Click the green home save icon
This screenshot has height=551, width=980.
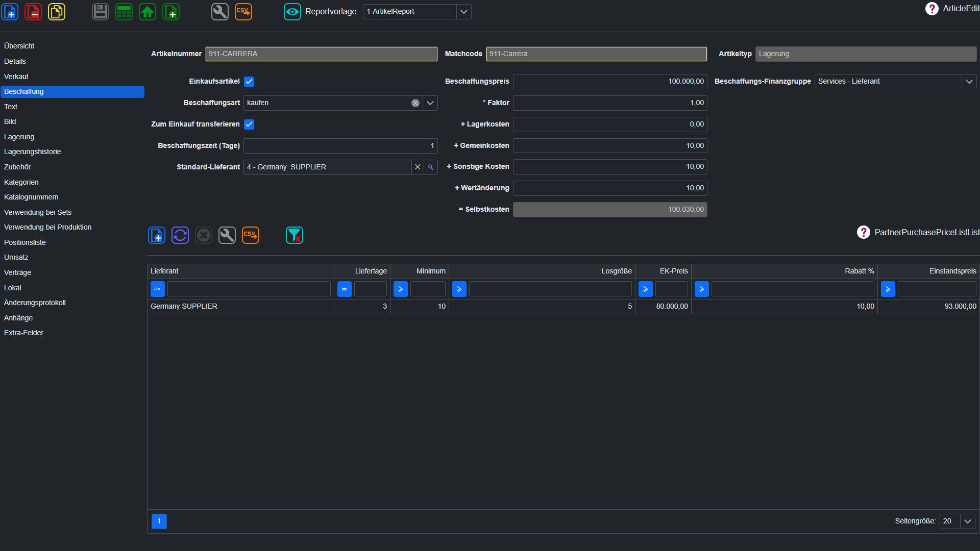pyautogui.click(x=148, y=12)
